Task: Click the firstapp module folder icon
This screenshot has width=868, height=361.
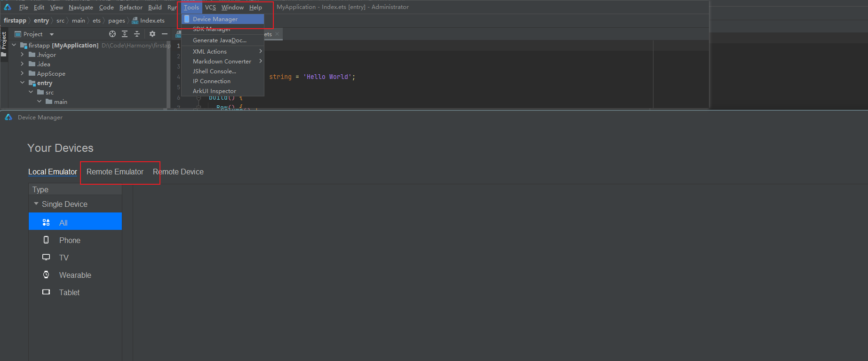Action: tap(24, 46)
